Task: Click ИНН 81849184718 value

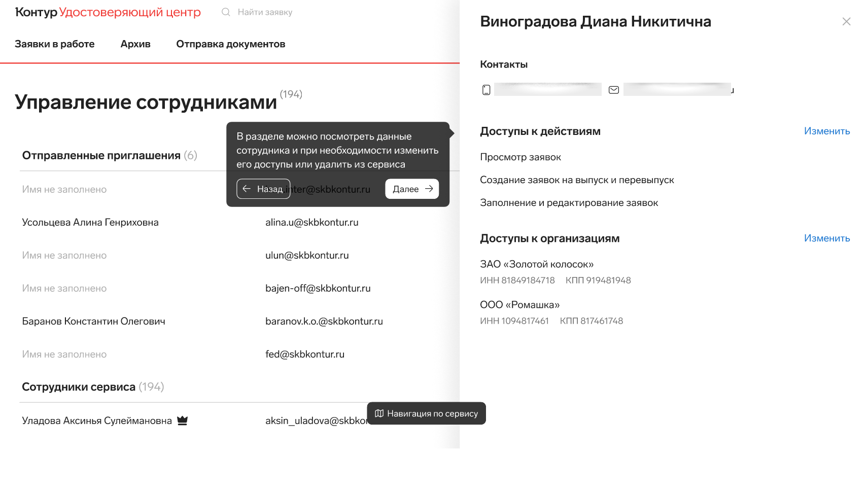Action: click(517, 280)
